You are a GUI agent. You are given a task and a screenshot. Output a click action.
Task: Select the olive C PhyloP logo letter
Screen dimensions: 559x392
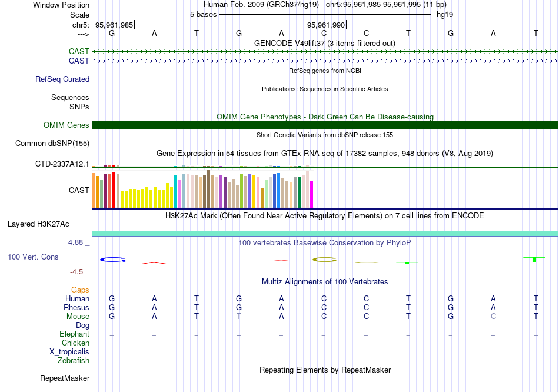pos(324,259)
